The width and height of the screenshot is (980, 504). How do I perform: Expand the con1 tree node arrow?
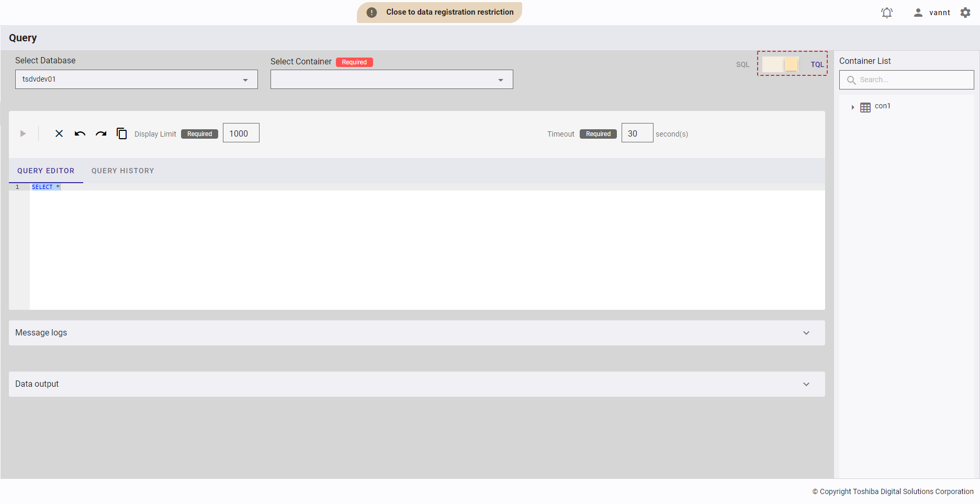[852, 107]
